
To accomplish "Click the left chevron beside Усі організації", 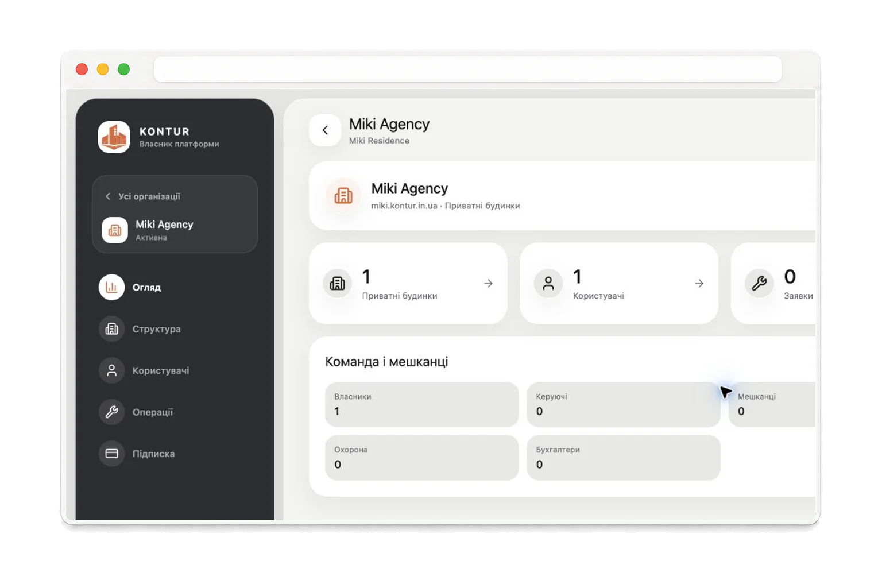I will pos(107,196).
